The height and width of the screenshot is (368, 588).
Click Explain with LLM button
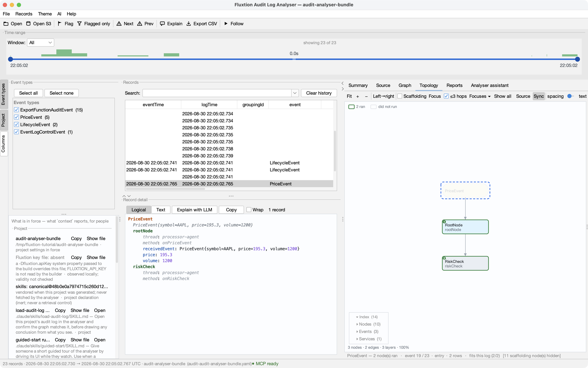[x=194, y=210]
